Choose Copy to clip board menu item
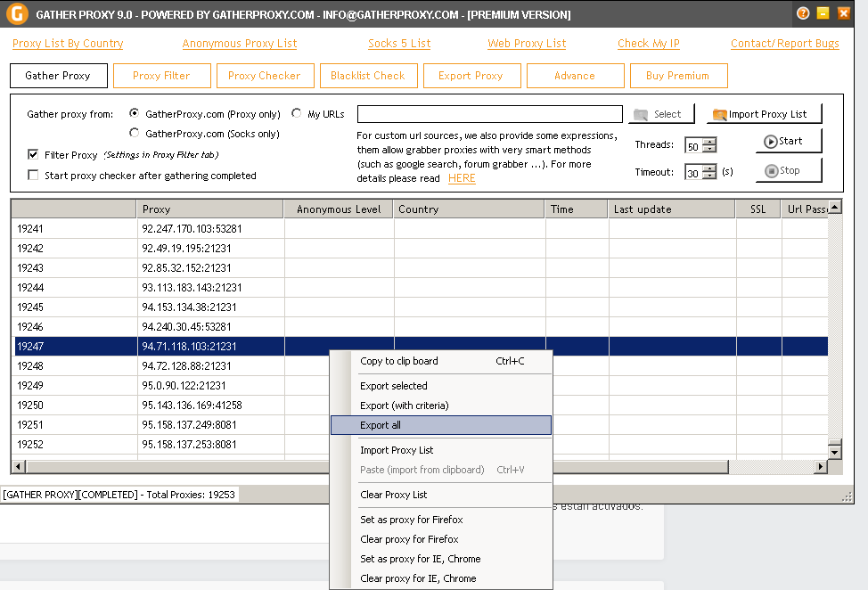This screenshot has height=590, width=868. tap(441, 361)
